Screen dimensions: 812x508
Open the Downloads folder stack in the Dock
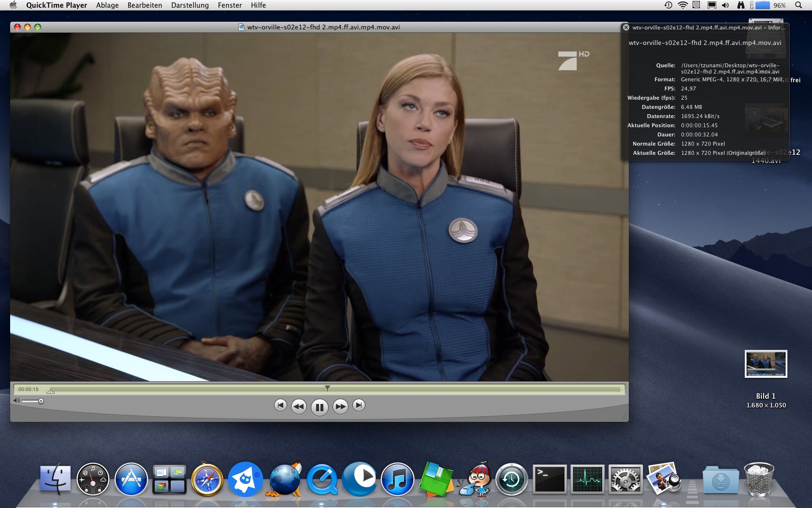[x=721, y=480]
